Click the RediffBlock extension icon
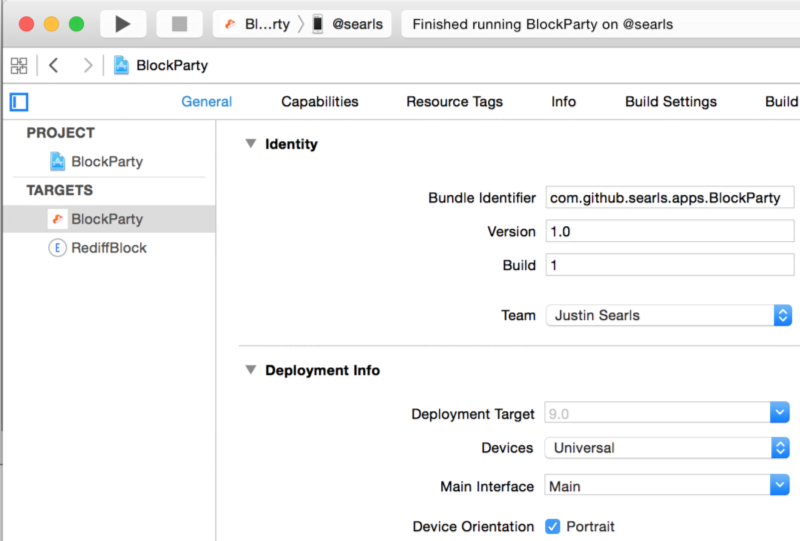The width and height of the screenshot is (800, 541). tap(57, 248)
